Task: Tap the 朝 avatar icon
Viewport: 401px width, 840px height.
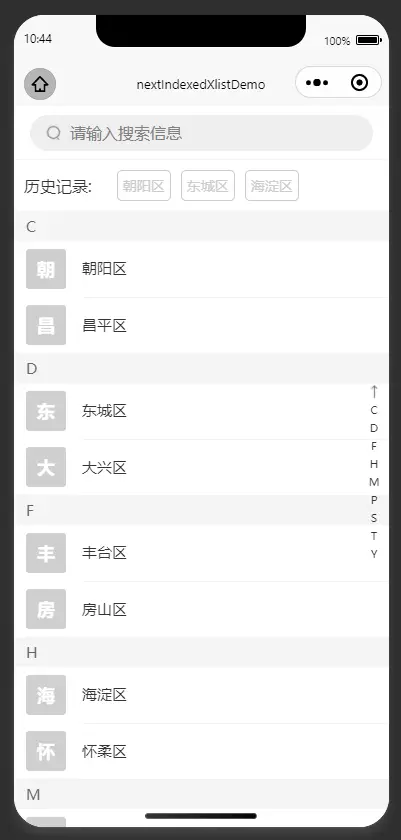Action: [46, 269]
